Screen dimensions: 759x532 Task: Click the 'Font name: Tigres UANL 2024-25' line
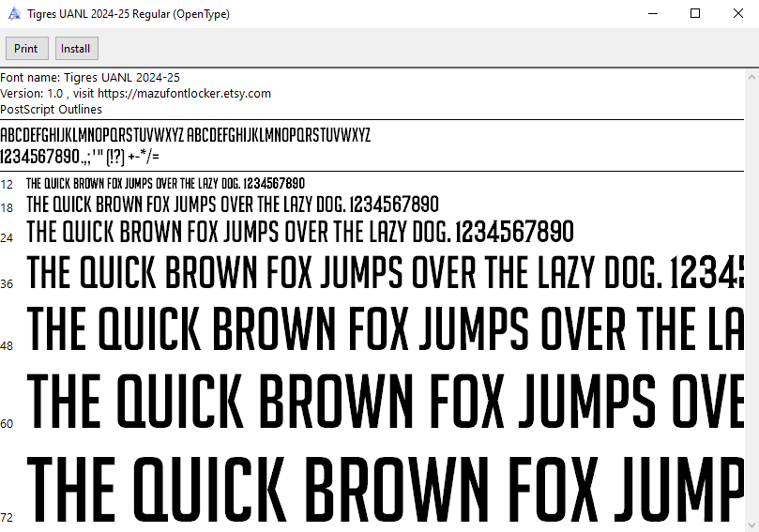pyautogui.click(x=90, y=78)
